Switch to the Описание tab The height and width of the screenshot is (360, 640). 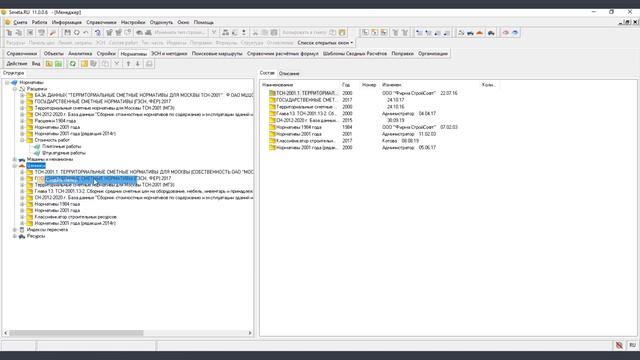click(x=289, y=73)
